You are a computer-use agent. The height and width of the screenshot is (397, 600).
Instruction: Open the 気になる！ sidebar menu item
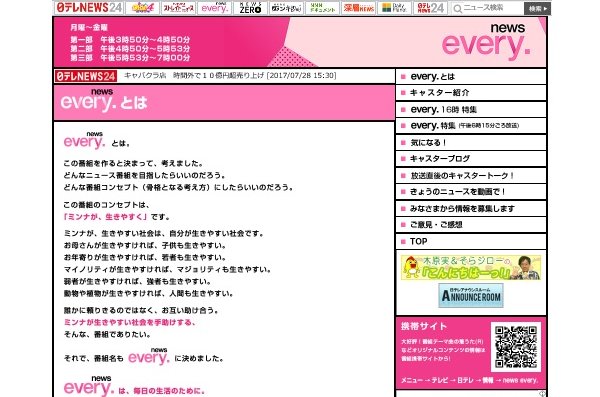click(x=471, y=142)
